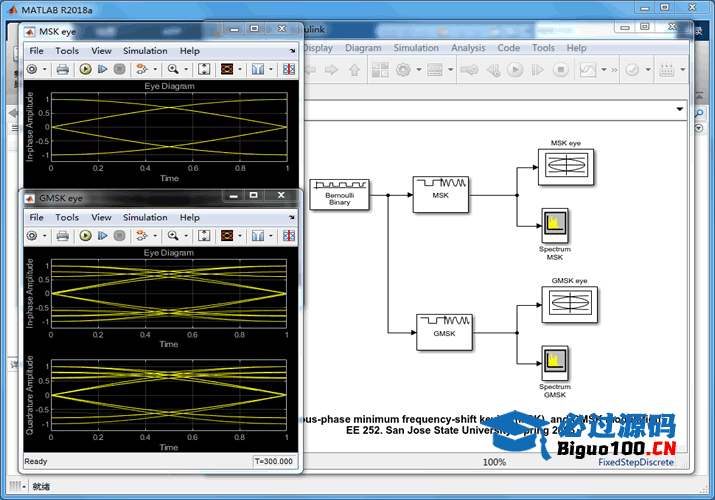
Task: Open Simulation menu in GMSK eye window
Action: pos(145,217)
